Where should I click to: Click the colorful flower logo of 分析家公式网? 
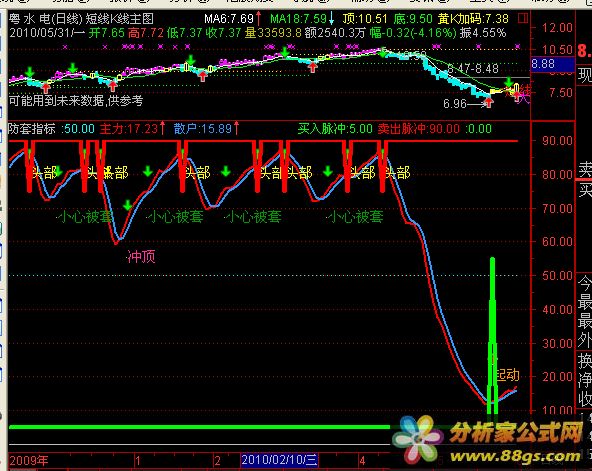tap(418, 438)
